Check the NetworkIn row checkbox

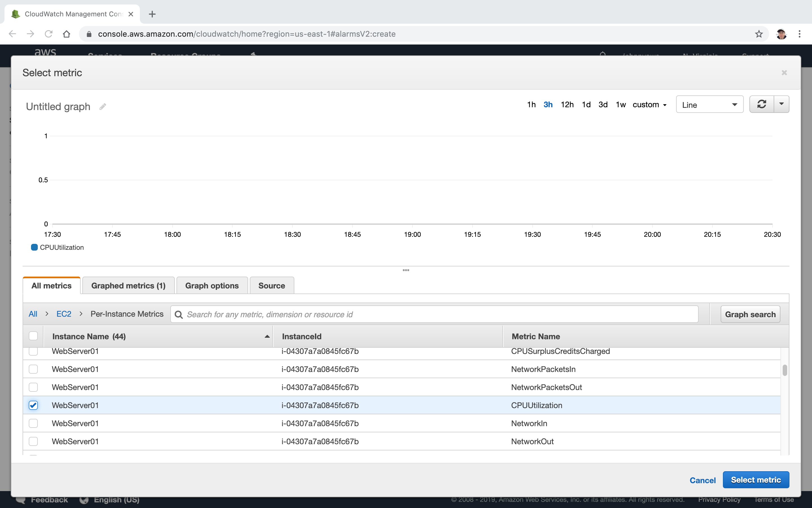point(33,423)
